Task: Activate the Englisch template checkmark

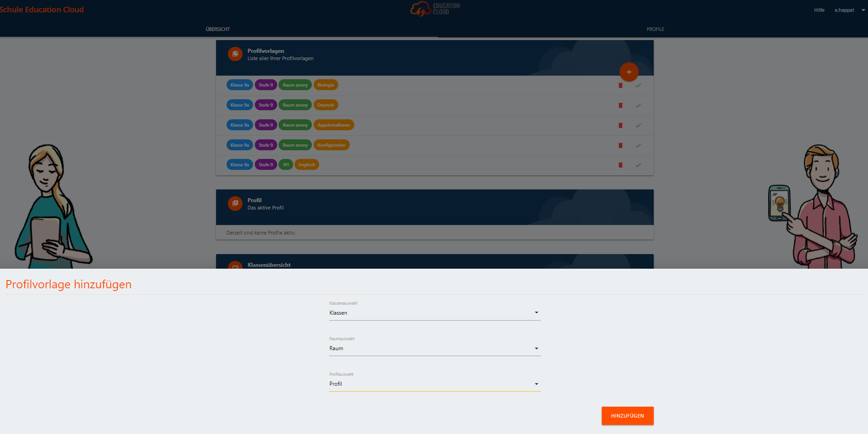Action: point(638,165)
